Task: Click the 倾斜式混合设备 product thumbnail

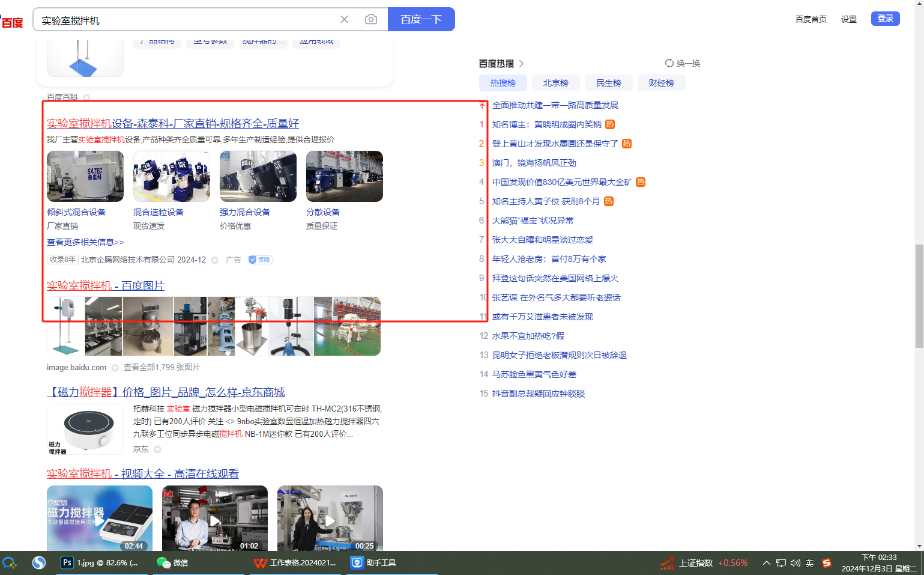Action: 85,176
